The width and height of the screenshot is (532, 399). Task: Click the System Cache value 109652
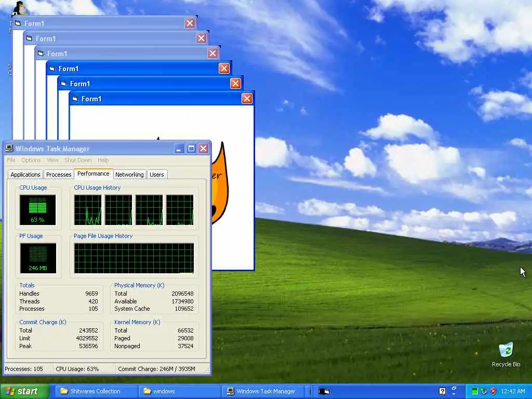click(184, 309)
